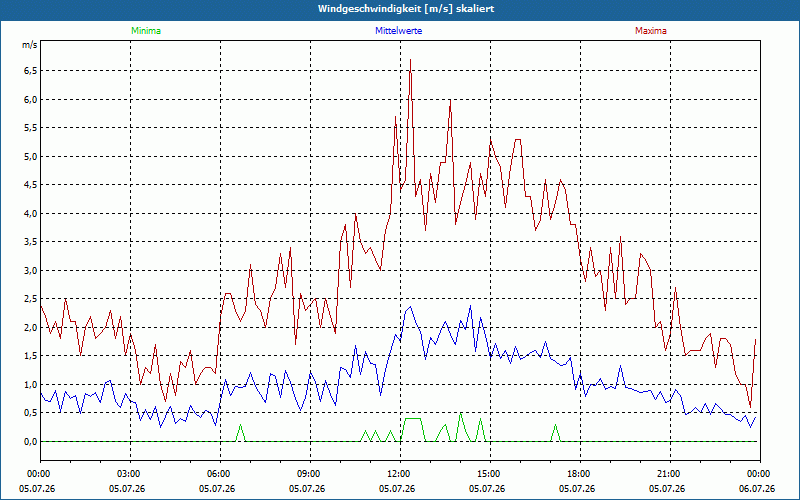Click the 5,0 value on y-axis

[31, 156]
